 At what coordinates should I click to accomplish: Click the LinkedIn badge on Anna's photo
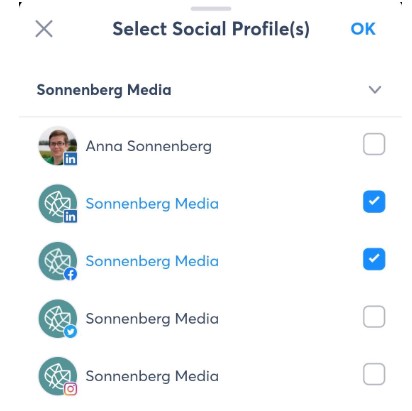70,159
